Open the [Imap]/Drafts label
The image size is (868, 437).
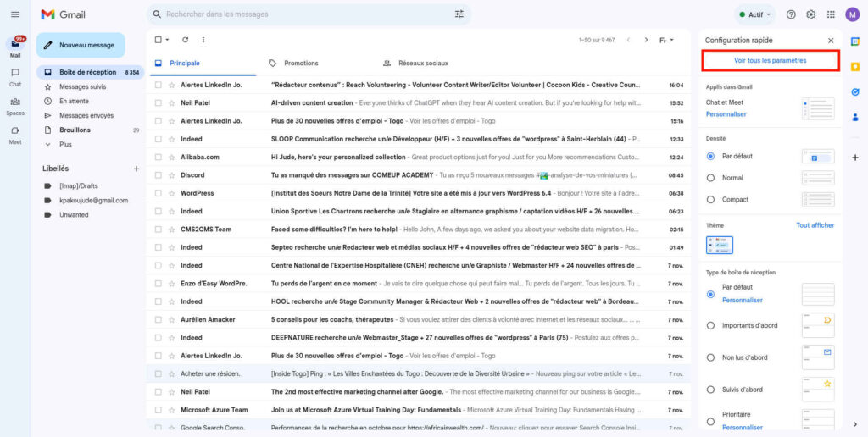79,185
